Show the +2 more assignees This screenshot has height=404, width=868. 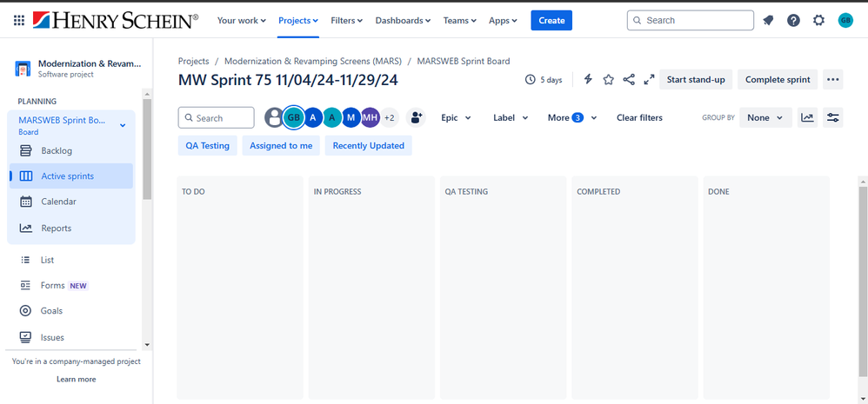pyautogui.click(x=389, y=117)
